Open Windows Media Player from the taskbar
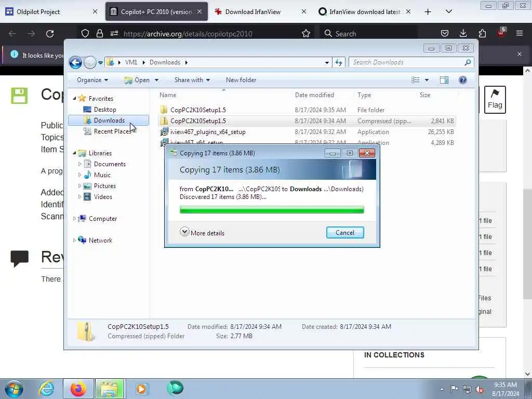This screenshot has height=399, width=532. pos(141,389)
